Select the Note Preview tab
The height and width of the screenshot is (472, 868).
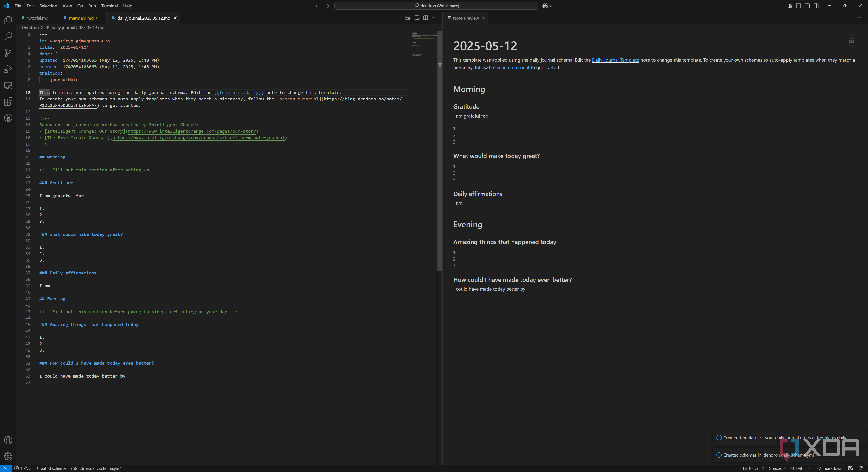(x=465, y=18)
